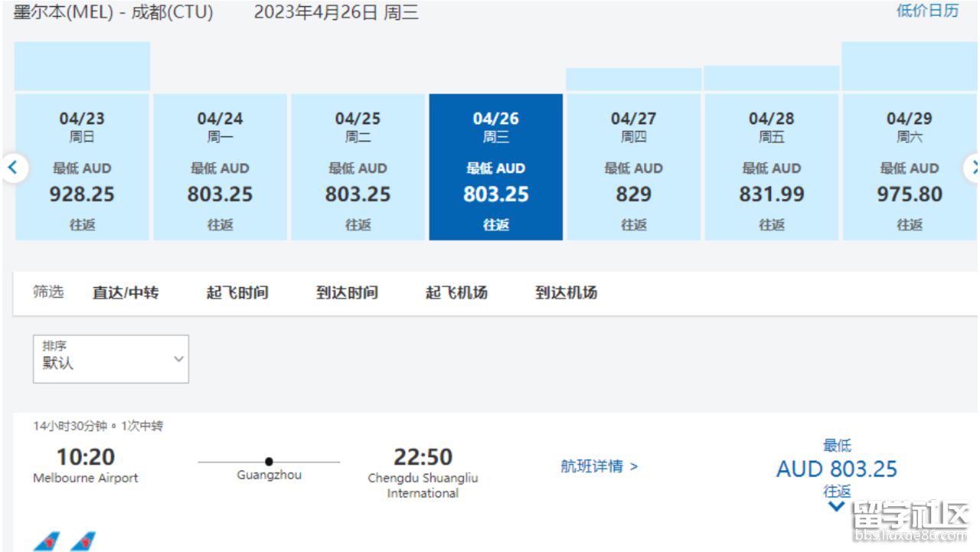Go to next dates with right arrow
The image size is (980, 552).
(x=972, y=168)
